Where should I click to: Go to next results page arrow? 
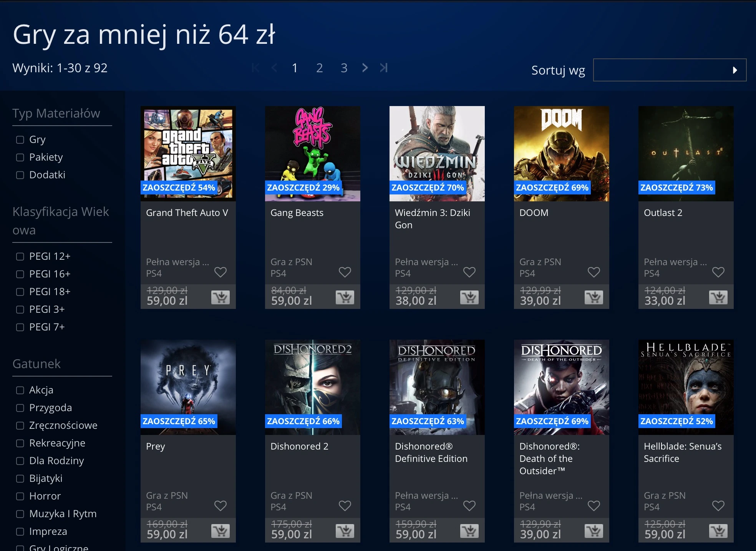365,68
